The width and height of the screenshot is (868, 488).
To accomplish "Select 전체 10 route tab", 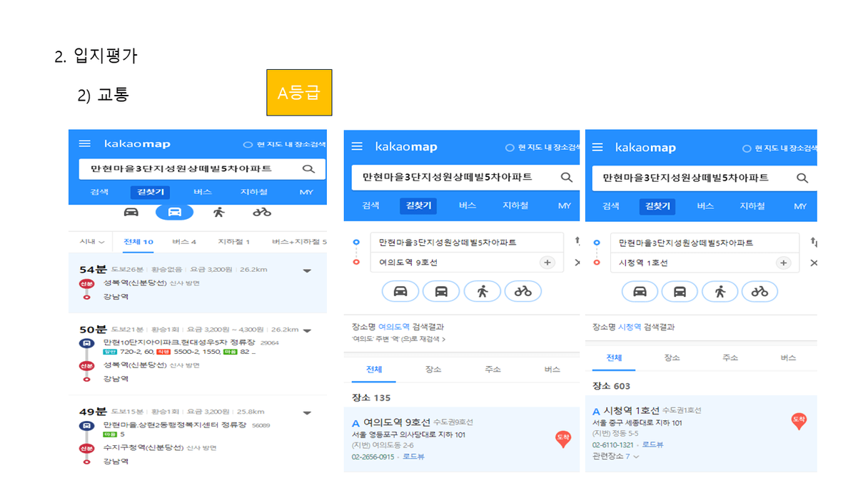I will click(138, 242).
